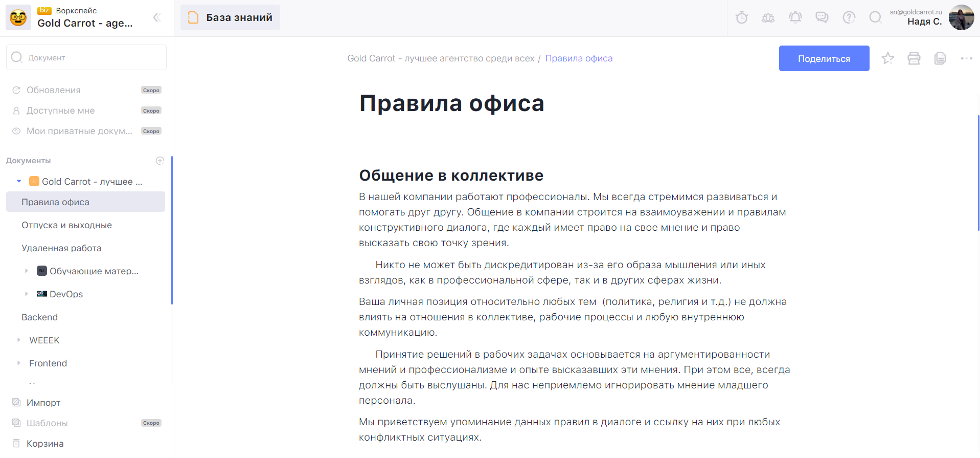The height and width of the screenshot is (458, 980).
Task: Open Удаленная работа document
Action: click(x=61, y=248)
